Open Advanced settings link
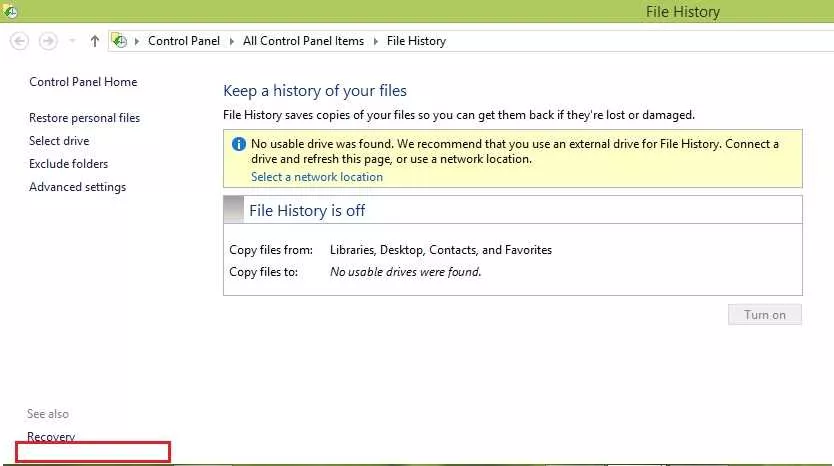 tap(78, 187)
